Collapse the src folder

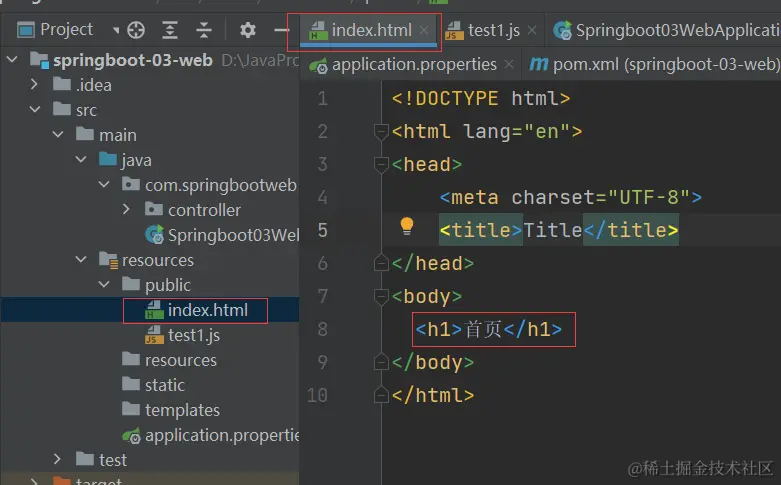pos(35,109)
